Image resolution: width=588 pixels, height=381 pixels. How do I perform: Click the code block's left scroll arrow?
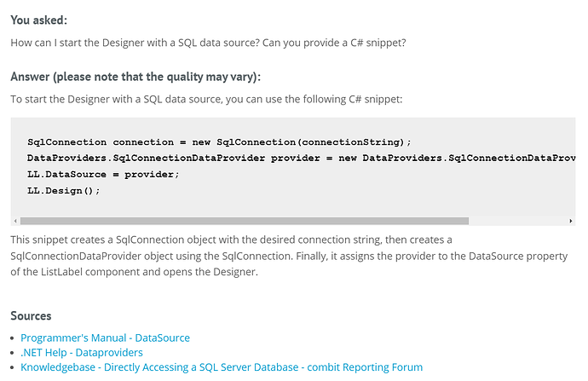pos(15,221)
